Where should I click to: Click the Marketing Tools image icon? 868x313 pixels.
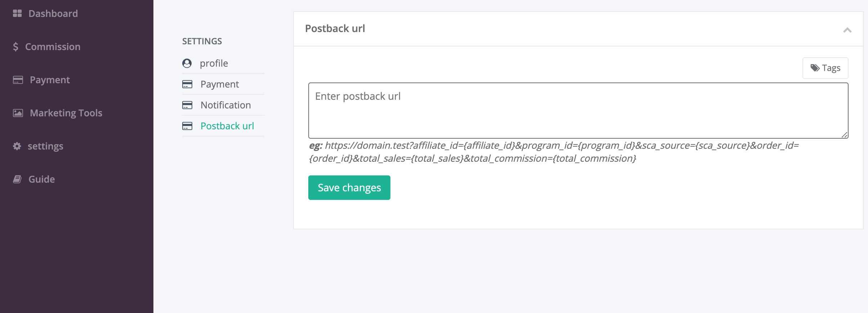point(18,113)
